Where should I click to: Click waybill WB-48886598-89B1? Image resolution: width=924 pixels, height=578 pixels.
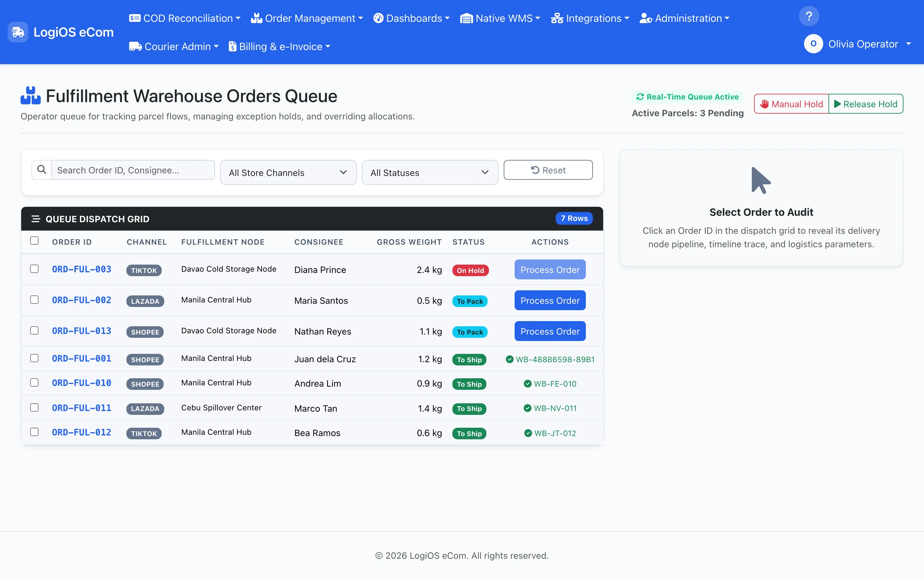tap(555, 359)
